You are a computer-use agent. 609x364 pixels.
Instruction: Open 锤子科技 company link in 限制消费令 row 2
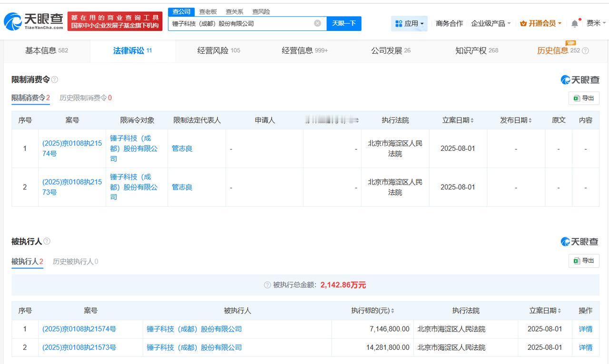click(134, 187)
